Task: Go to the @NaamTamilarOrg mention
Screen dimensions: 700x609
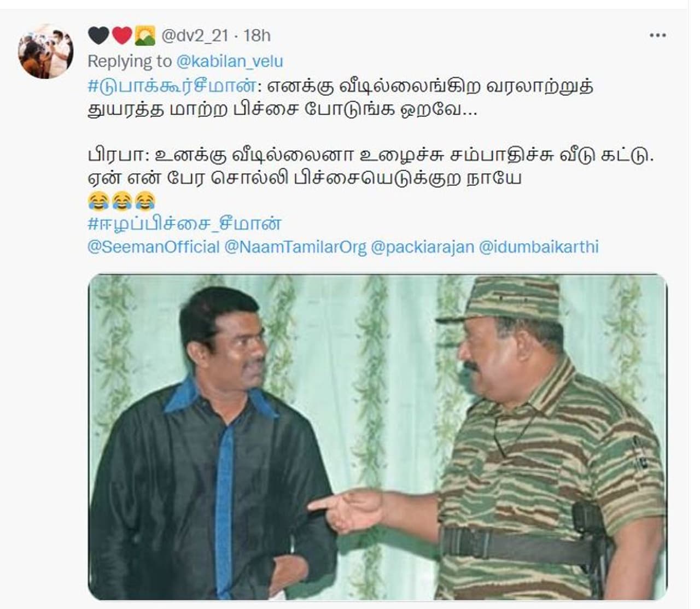Action: pos(295,247)
